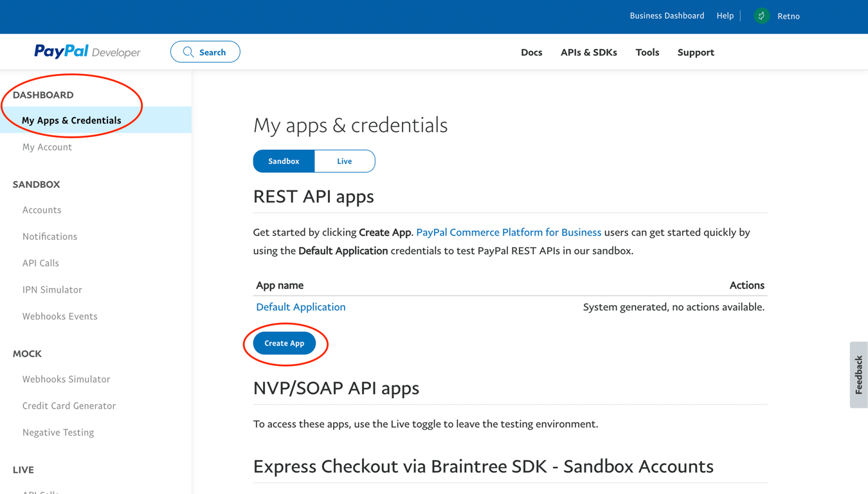
Task: Click the Create App button
Action: click(284, 343)
